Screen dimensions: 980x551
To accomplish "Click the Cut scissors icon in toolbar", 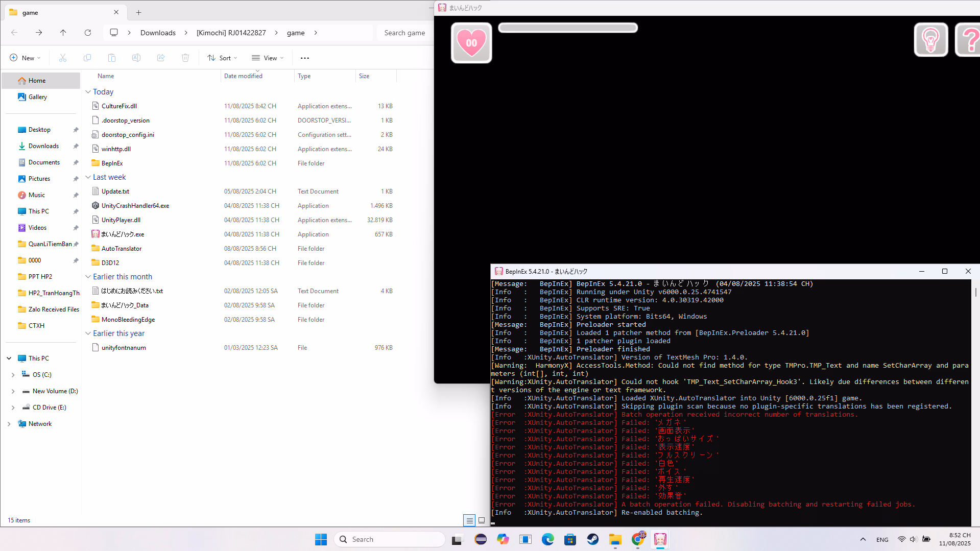I will pos(63,58).
